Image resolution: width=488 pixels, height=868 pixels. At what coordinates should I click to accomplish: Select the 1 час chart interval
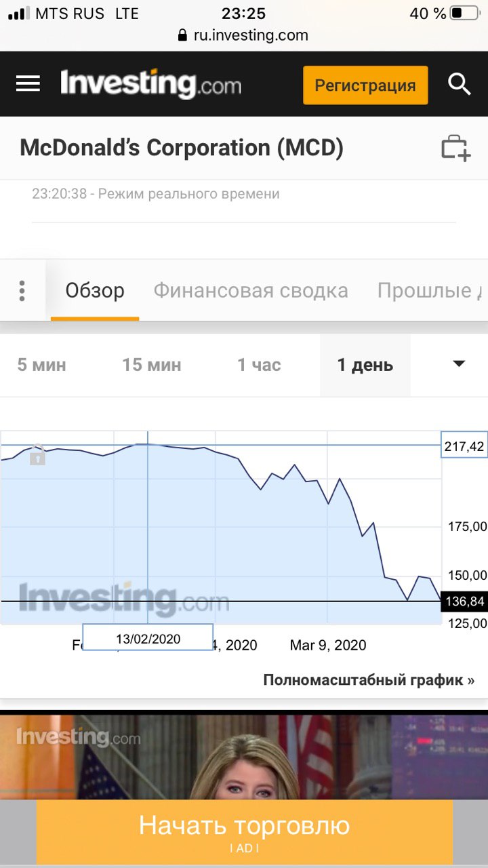click(259, 365)
